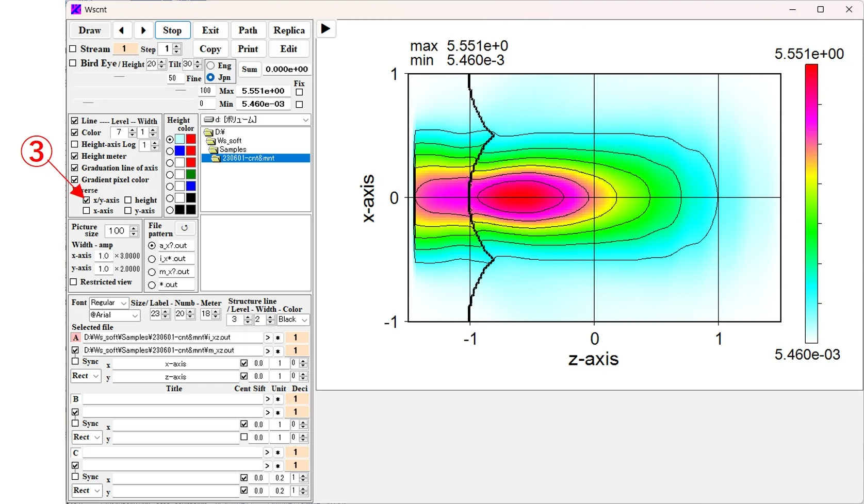Click the x-axis Width-amp field showing 1.0
The height and width of the screenshot is (504, 864).
(x=104, y=256)
